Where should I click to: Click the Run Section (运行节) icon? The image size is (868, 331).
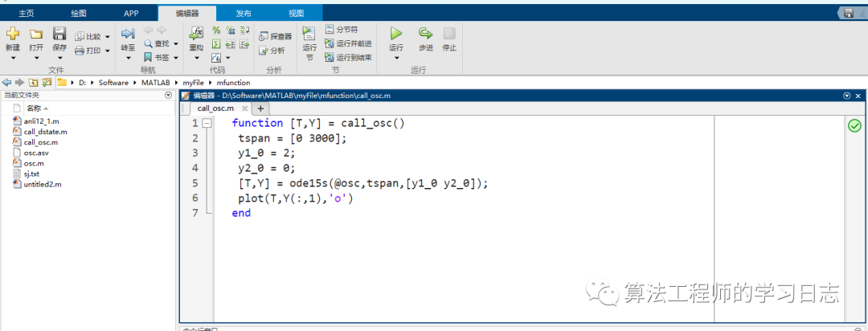(x=309, y=33)
